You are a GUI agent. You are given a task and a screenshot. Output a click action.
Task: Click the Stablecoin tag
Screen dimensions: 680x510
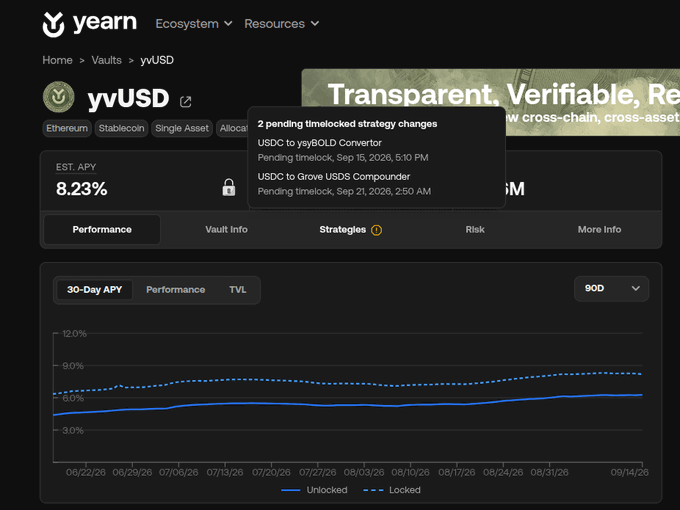coord(121,128)
